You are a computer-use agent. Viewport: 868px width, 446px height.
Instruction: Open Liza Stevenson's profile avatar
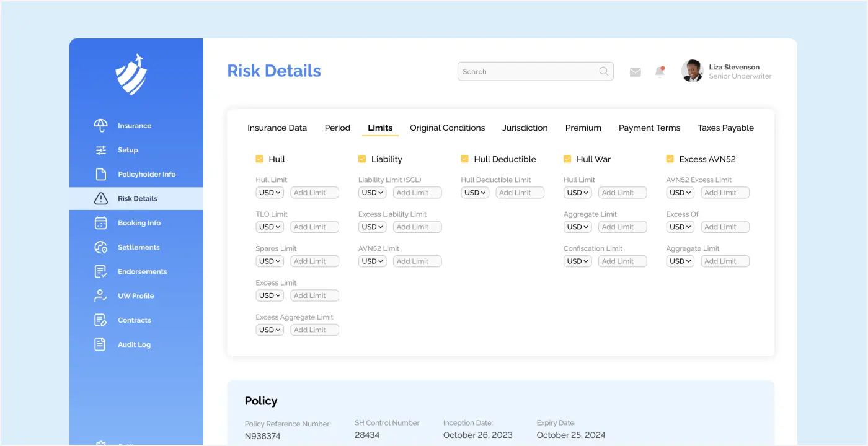(x=692, y=71)
